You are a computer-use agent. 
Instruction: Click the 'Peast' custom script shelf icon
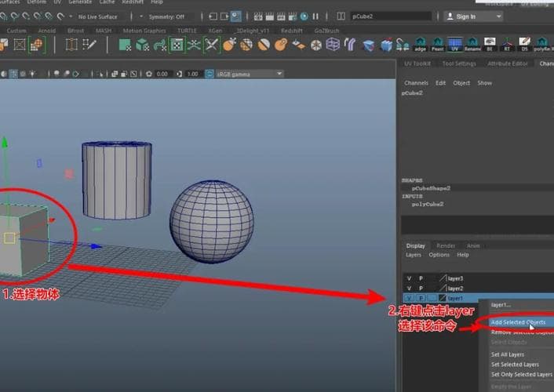pos(437,45)
